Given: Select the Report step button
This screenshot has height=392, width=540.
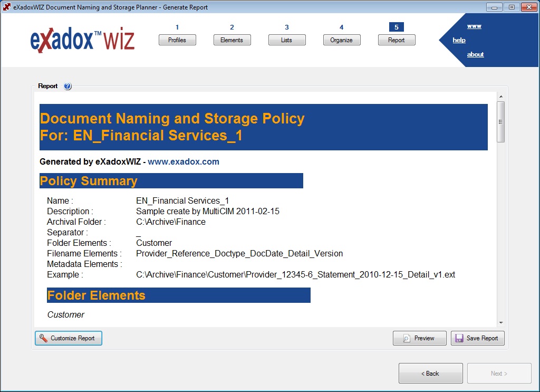Looking at the screenshot, I should [397, 40].
